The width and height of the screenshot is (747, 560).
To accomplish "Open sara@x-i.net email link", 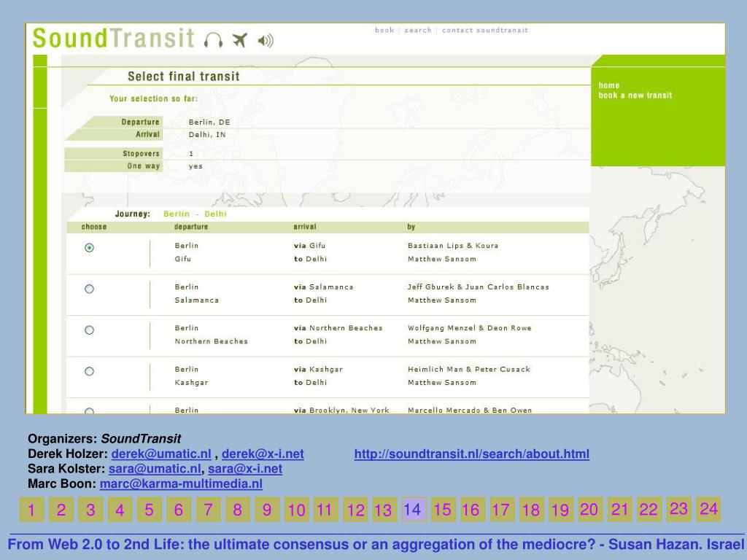I will tap(245, 469).
